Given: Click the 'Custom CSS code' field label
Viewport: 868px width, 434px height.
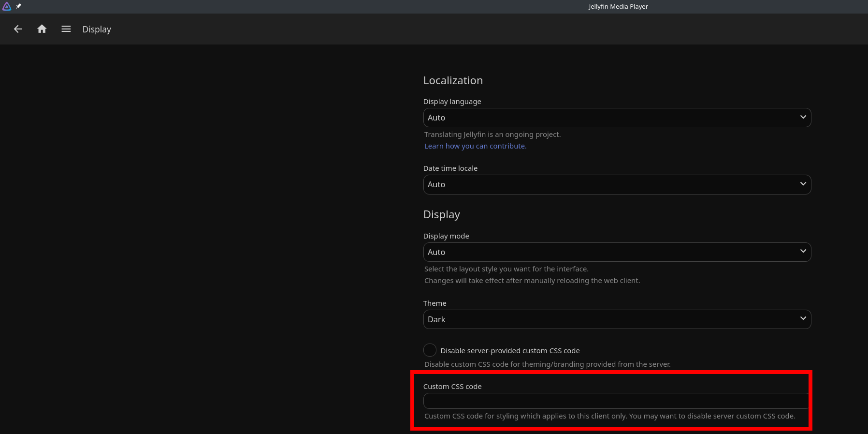Looking at the screenshot, I should tap(452, 387).
